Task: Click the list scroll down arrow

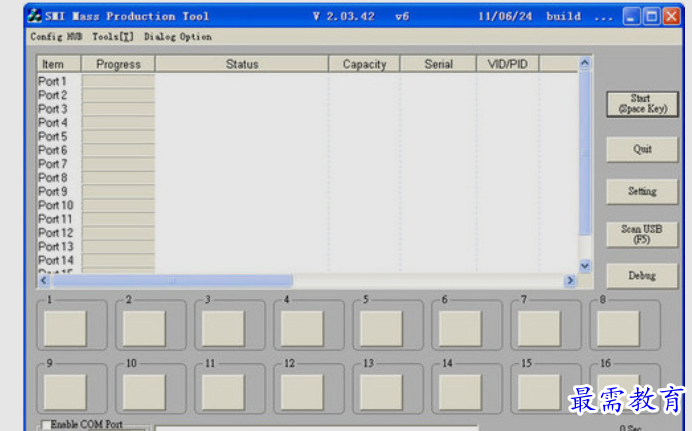Action: click(585, 266)
